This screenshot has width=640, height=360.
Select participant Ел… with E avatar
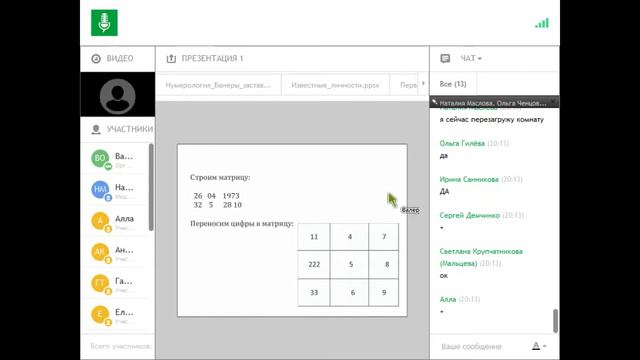(x=113, y=315)
